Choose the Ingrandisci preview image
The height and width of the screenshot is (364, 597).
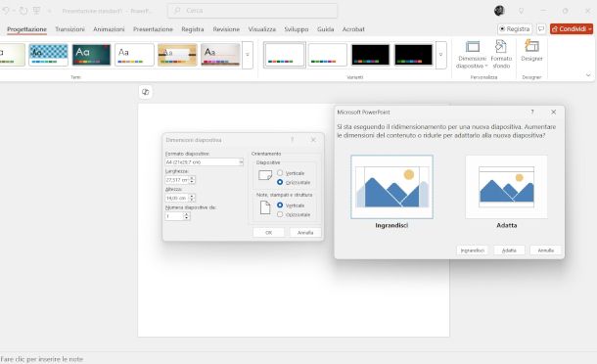(391, 187)
